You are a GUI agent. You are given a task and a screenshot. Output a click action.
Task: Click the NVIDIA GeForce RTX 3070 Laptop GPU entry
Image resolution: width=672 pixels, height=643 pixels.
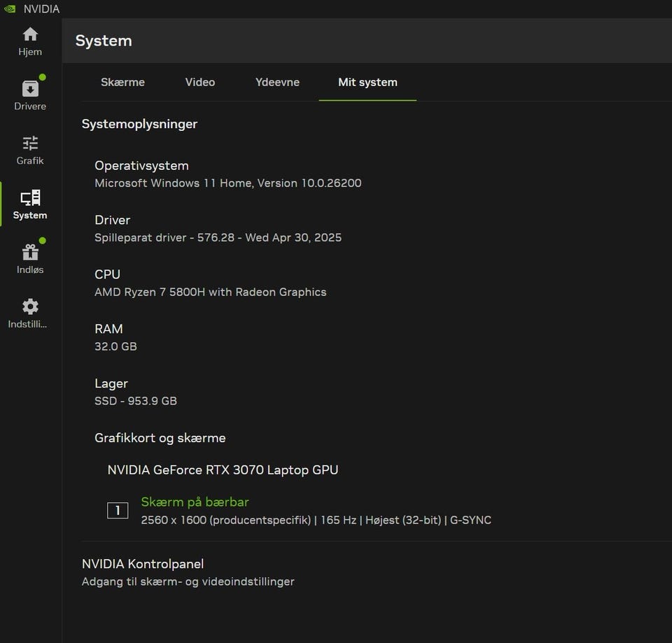click(x=223, y=470)
